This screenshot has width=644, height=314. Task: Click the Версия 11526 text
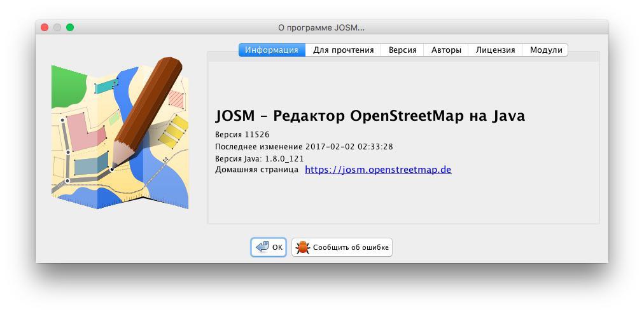coord(242,135)
